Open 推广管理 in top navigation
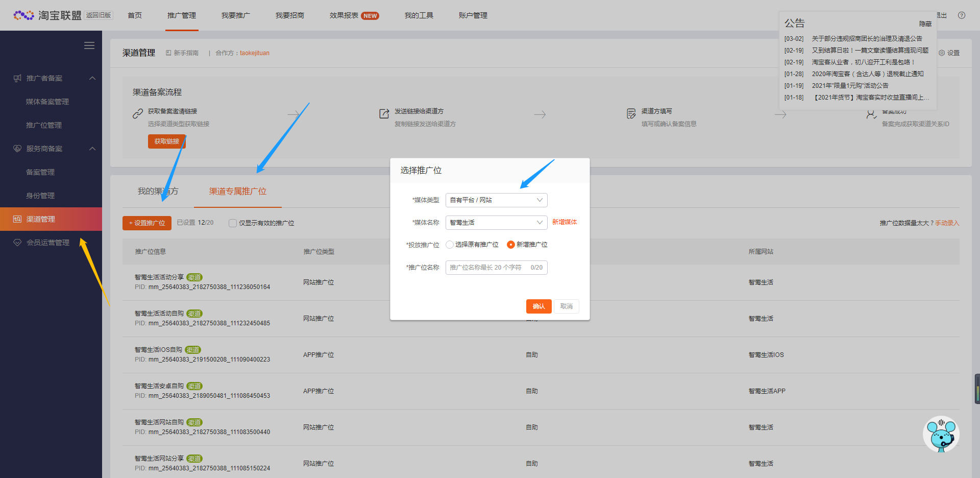This screenshot has width=980, height=478. [182, 15]
